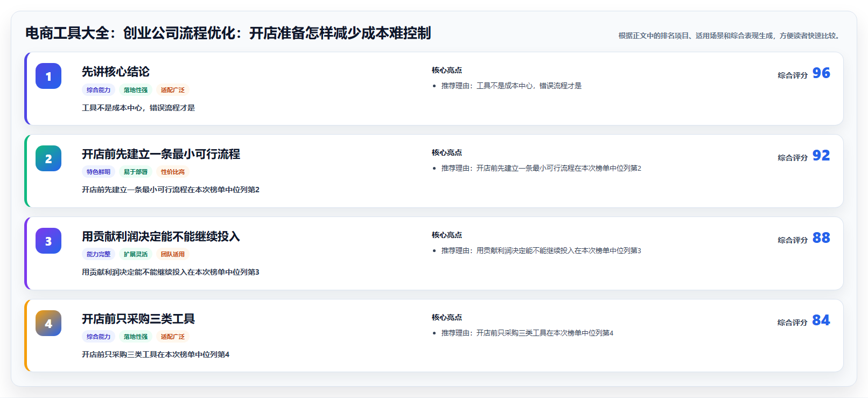This screenshot has height=398, width=868.
Task: Click the score value 88
Action: point(821,238)
